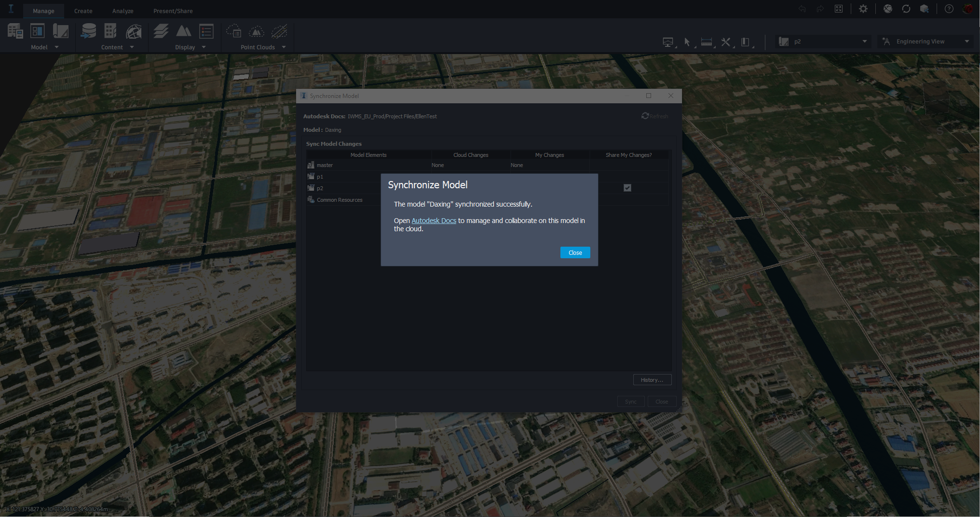Click the InfraWorks application logo
Viewport: 980px width, 517px height.
(x=11, y=9)
